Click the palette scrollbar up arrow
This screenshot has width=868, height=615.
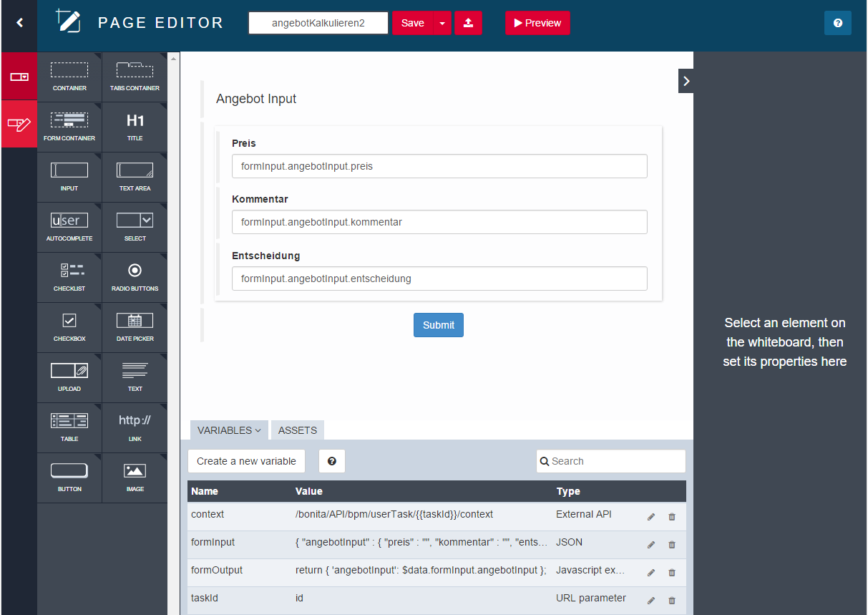pos(173,59)
